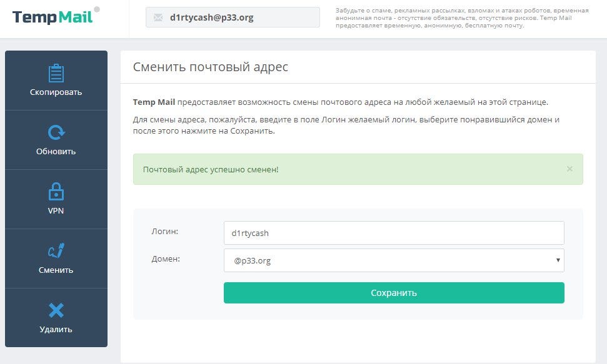Open the VPN section via padlock icon
Image resolution: width=607 pixels, height=364 pixels.
tap(56, 190)
